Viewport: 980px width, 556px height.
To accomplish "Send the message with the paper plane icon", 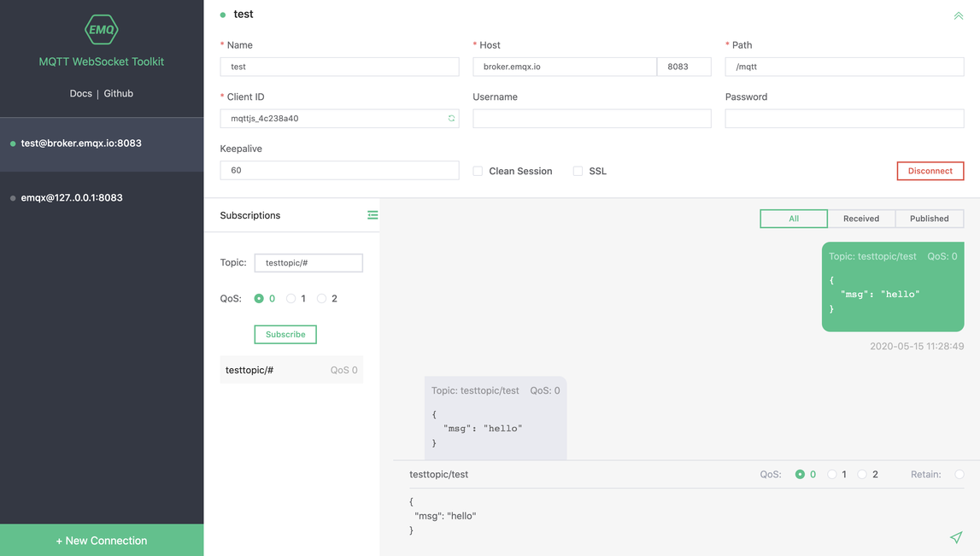I will tap(956, 536).
